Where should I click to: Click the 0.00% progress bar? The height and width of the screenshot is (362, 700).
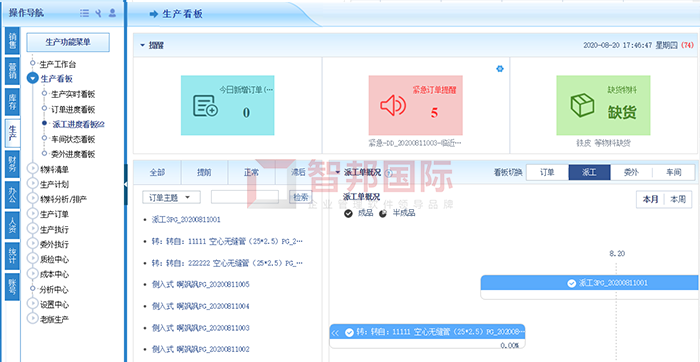click(427, 345)
